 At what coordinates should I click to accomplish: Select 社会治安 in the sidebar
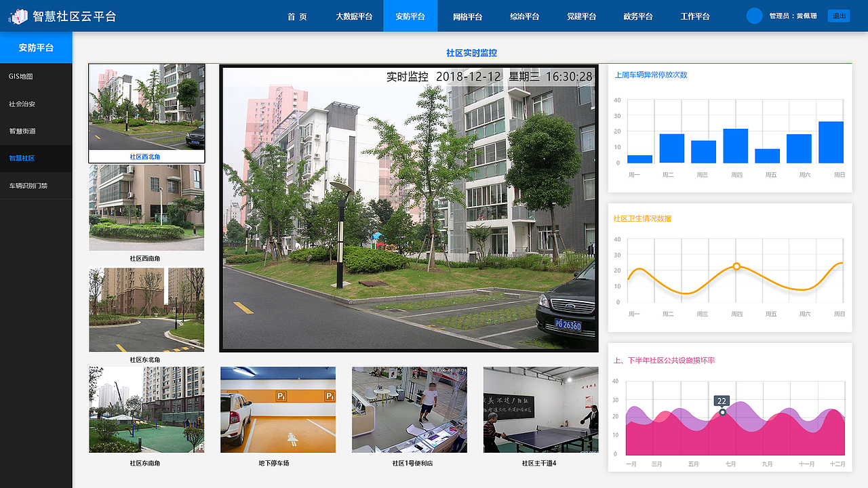[36, 104]
